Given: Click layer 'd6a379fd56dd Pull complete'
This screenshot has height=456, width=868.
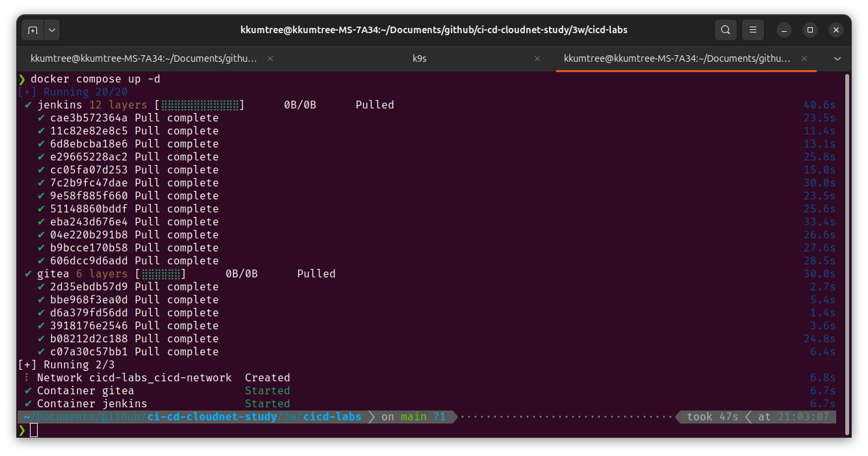Looking at the screenshot, I should tap(128, 313).
